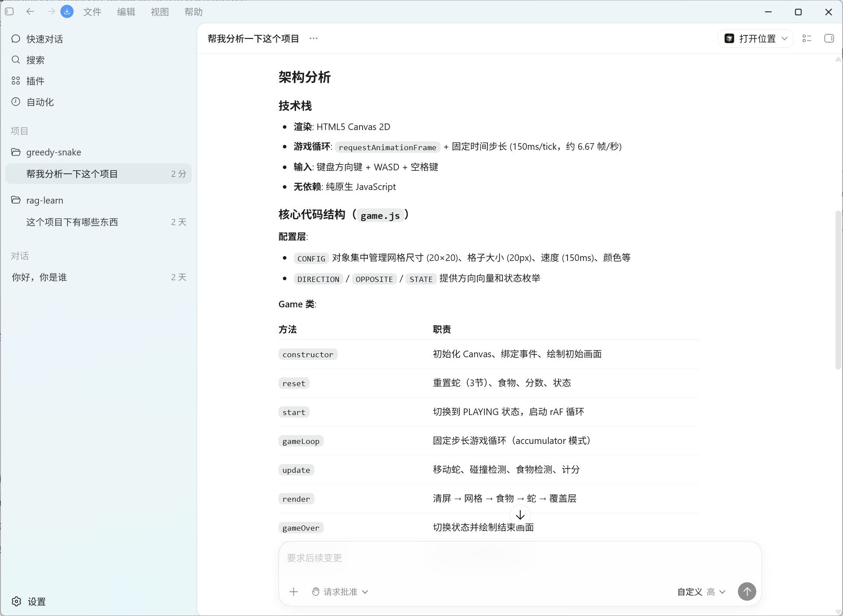The image size is (843, 616).
Task: Minimize the application window
Action: click(768, 12)
